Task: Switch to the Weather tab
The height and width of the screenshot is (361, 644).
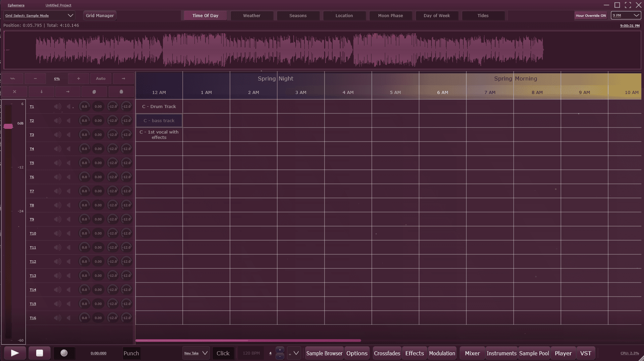Action: (251, 15)
